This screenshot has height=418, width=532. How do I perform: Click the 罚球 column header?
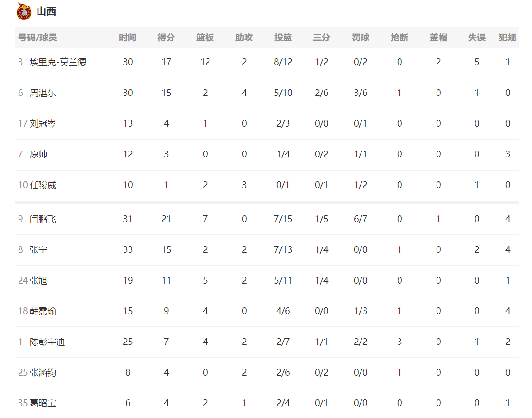coord(361,38)
